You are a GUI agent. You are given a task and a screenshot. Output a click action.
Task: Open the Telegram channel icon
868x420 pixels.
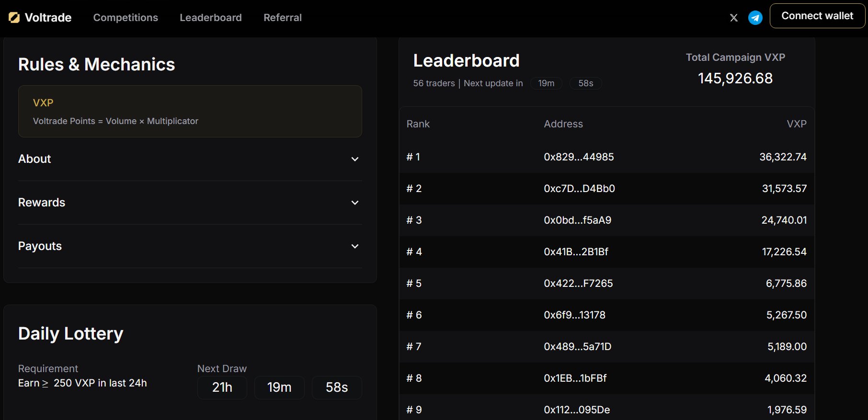click(x=755, y=18)
